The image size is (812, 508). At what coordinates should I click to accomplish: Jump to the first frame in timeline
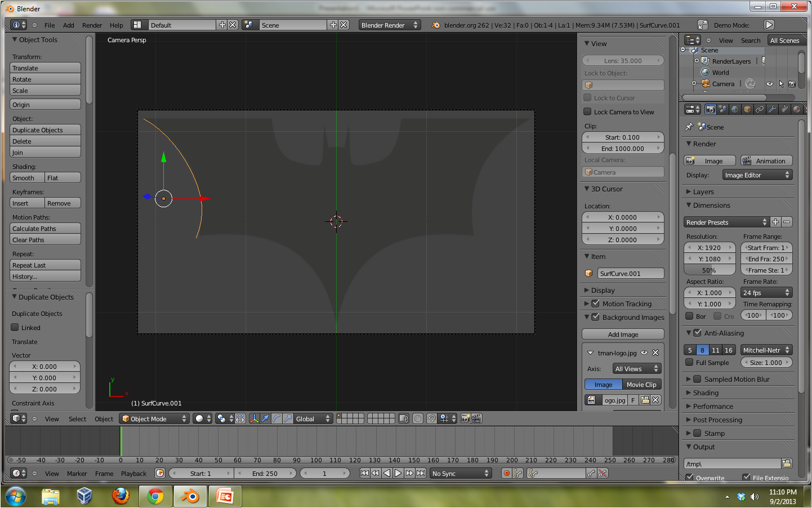(364, 473)
